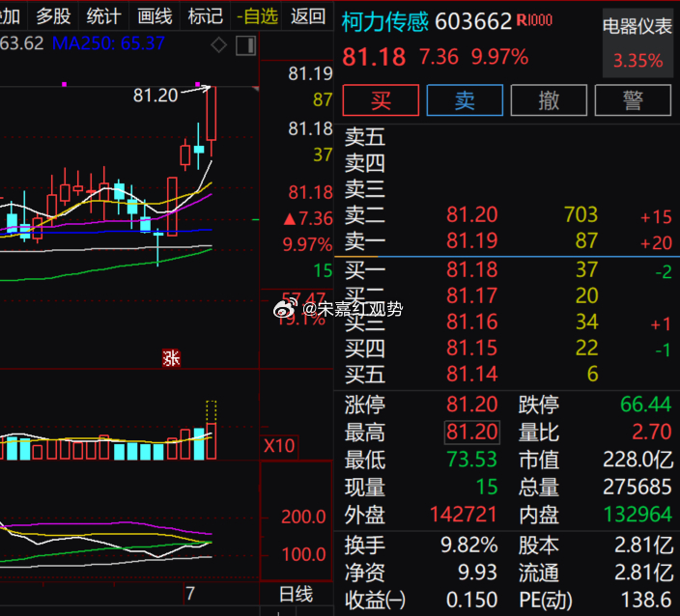Click 净资 value 9.93
Image resolution: width=680 pixels, height=616 pixels.
(x=477, y=573)
